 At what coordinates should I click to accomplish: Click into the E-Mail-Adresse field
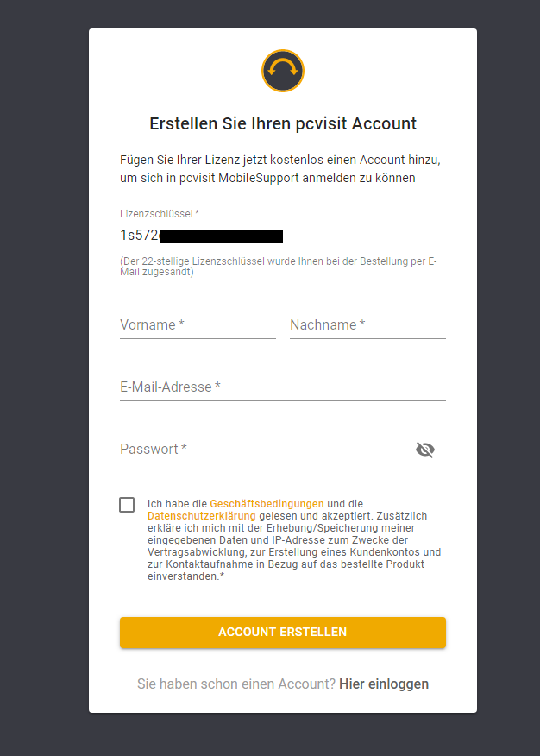[x=282, y=387]
